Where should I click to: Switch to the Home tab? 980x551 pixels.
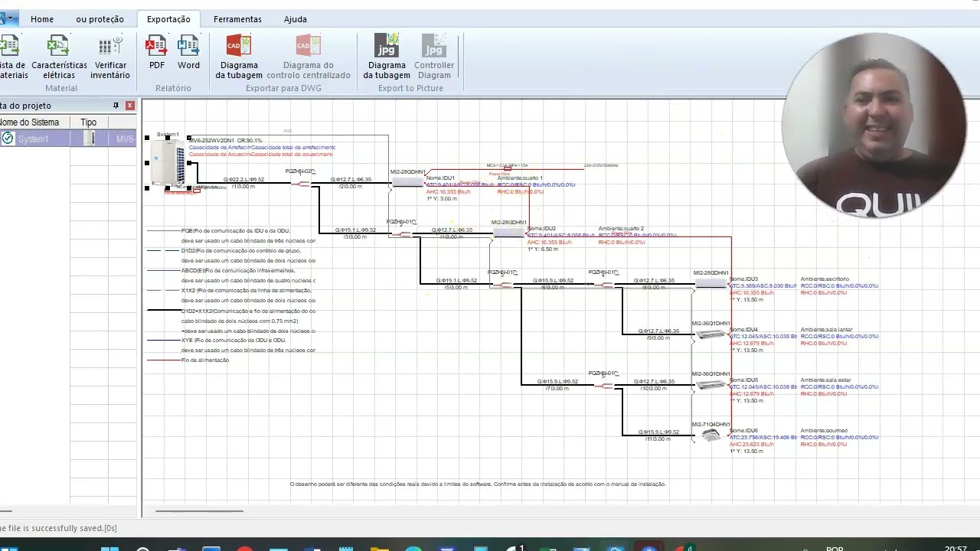pos(42,19)
